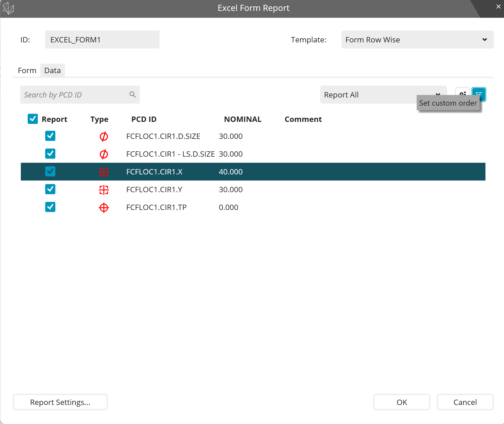Screen dimensions: 504x424
Task: Select the Data tab
Action: coord(53,70)
